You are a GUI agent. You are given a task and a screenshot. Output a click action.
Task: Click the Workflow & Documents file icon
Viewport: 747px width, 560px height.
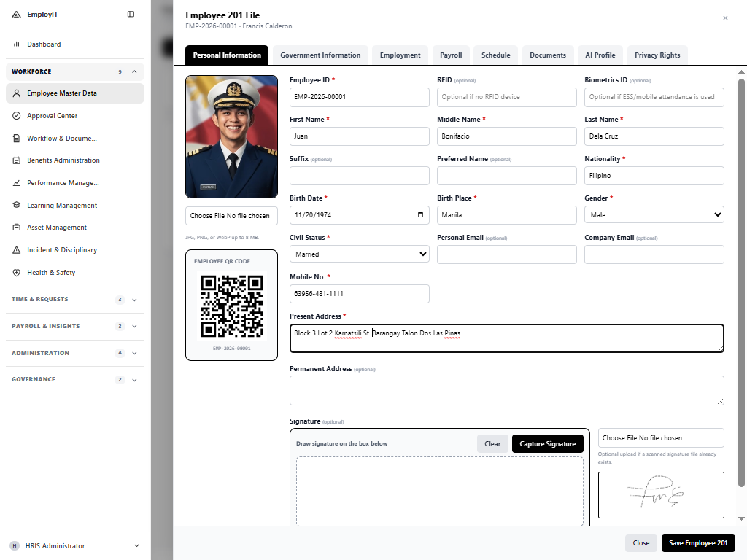pos(16,138)
